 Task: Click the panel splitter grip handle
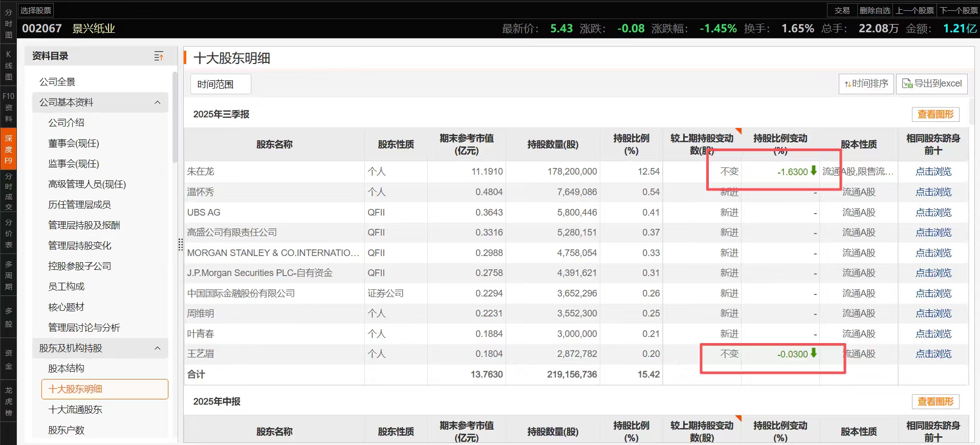point(181,245)
